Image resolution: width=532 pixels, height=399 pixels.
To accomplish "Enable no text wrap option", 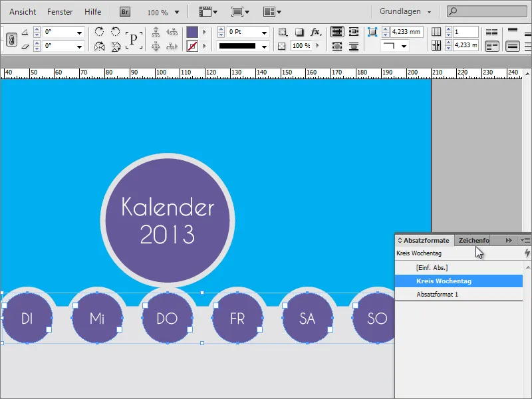I will click(337, 32).
